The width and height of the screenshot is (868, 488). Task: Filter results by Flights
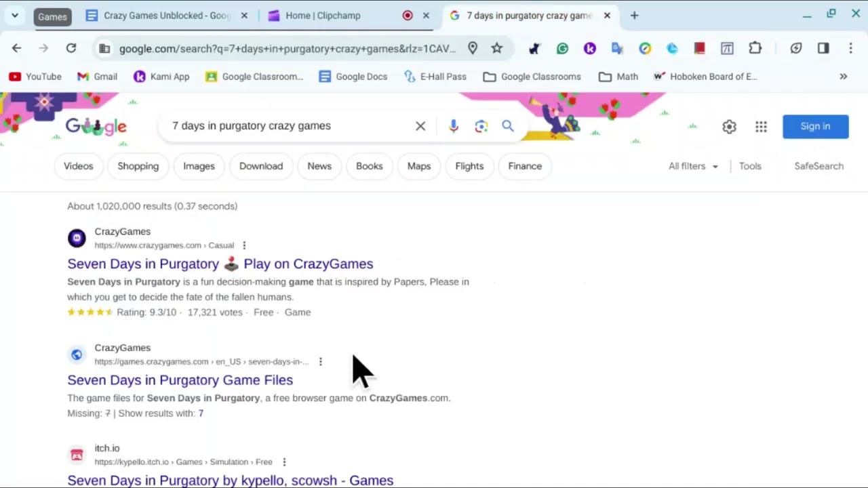[469, 166]
